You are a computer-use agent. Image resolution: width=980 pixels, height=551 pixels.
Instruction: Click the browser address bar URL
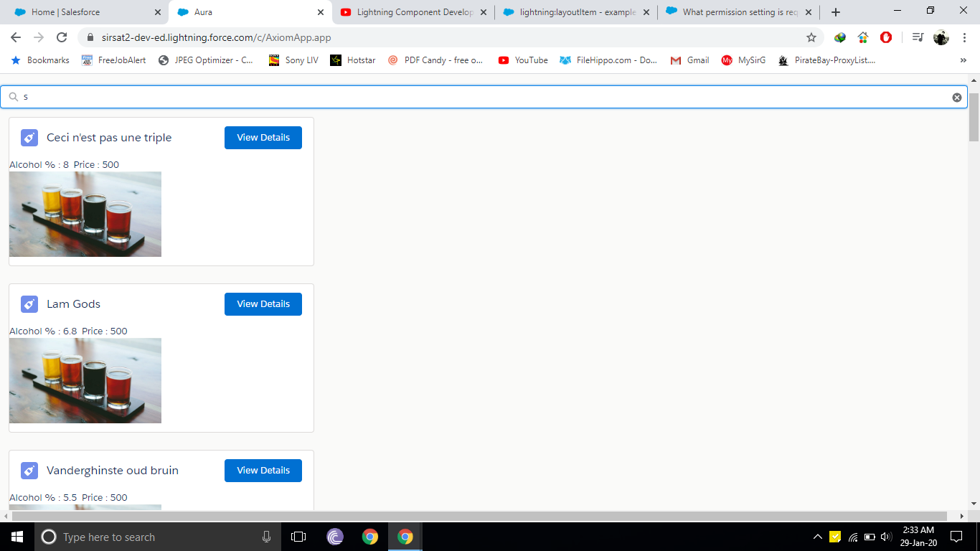coord(217,37)
